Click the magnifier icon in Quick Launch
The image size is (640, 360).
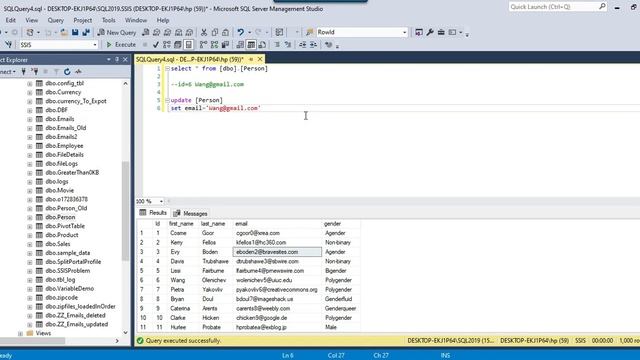(602, 7)
